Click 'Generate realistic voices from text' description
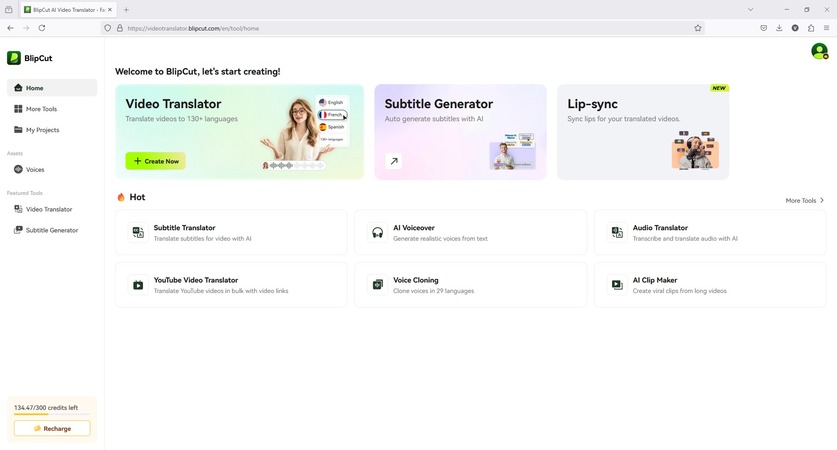 (x=440, y=239)
